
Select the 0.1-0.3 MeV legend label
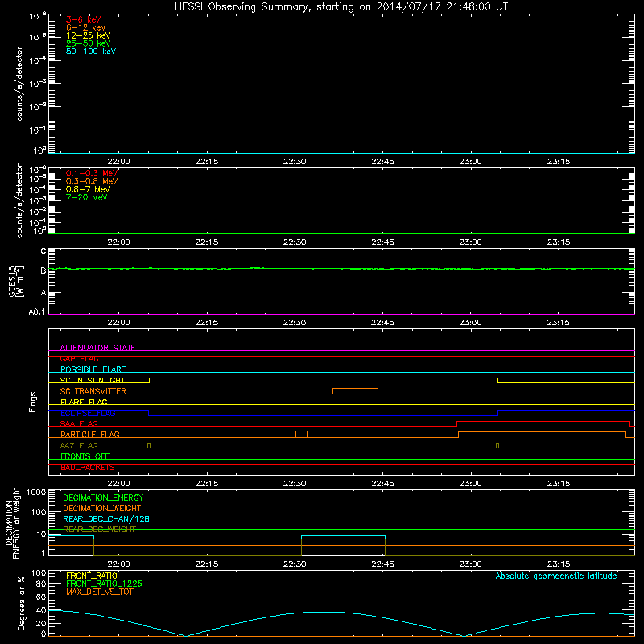[92, 173]
